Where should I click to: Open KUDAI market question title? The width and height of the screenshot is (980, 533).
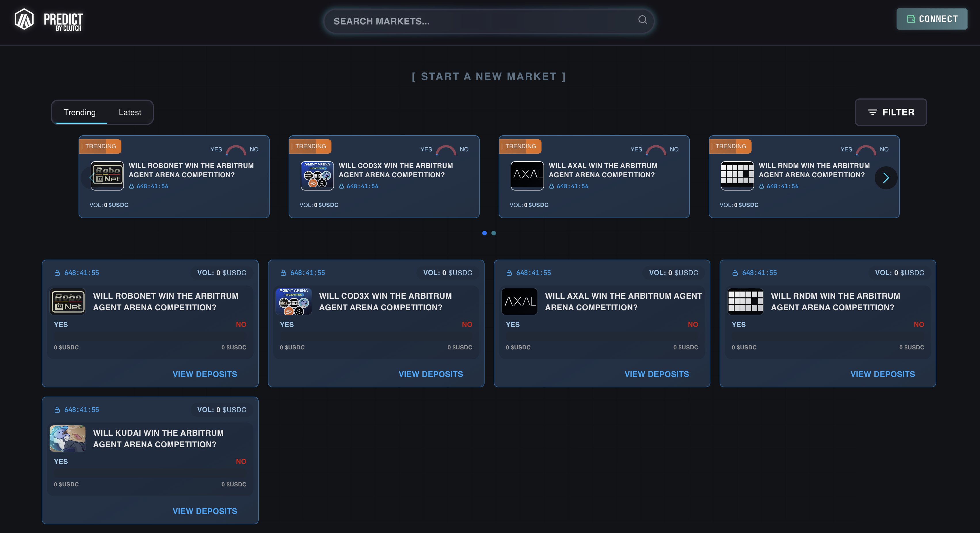tap(158, 439)
